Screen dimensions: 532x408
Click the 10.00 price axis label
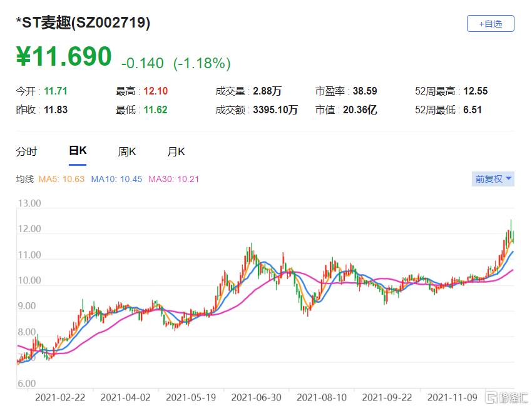point(29,281)
